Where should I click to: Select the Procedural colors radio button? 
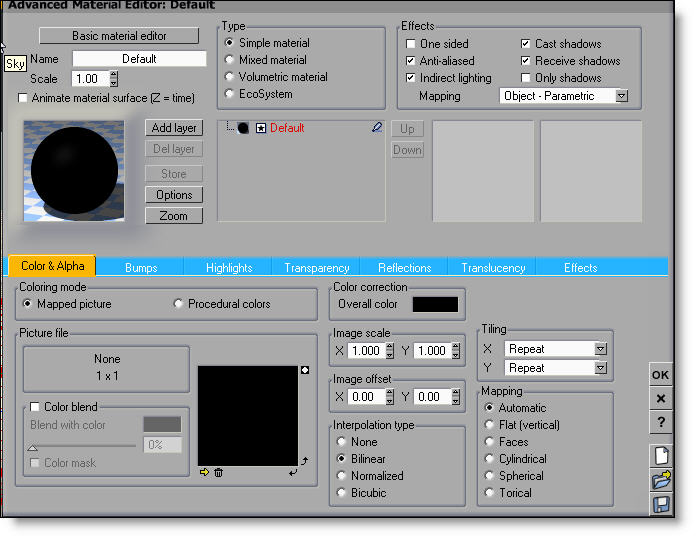click(179, 304)
